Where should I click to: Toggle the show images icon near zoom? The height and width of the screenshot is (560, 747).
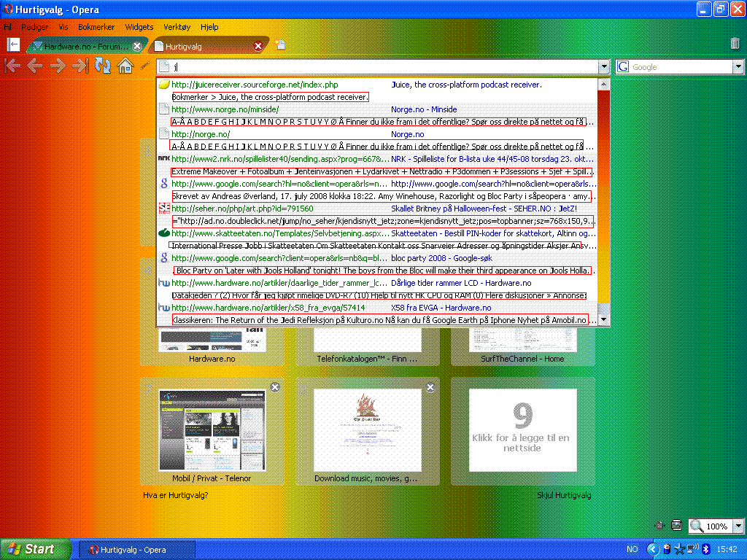676,526
